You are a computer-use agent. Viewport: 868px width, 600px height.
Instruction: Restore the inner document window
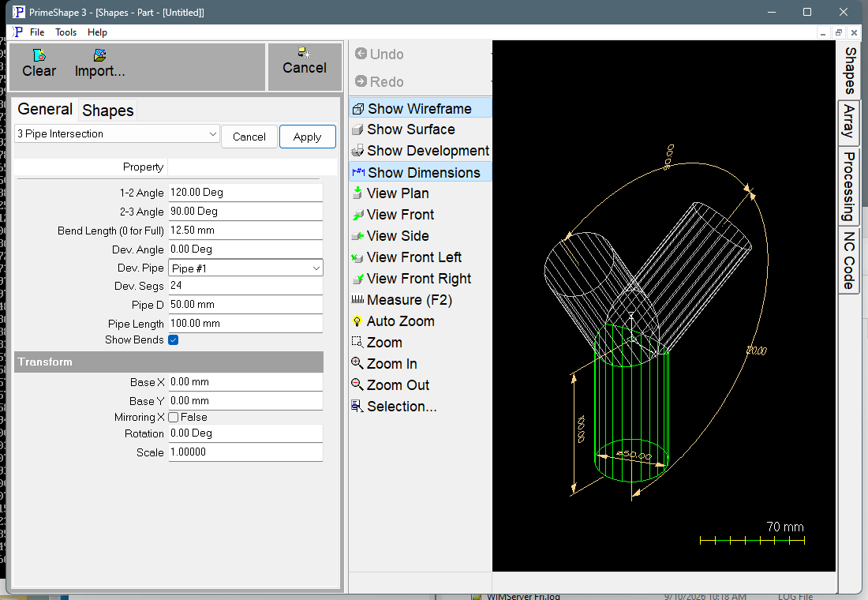tap(838, 33)
